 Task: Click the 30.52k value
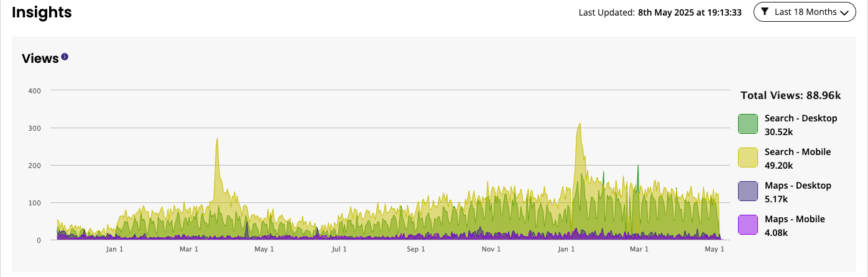[777, 132]
